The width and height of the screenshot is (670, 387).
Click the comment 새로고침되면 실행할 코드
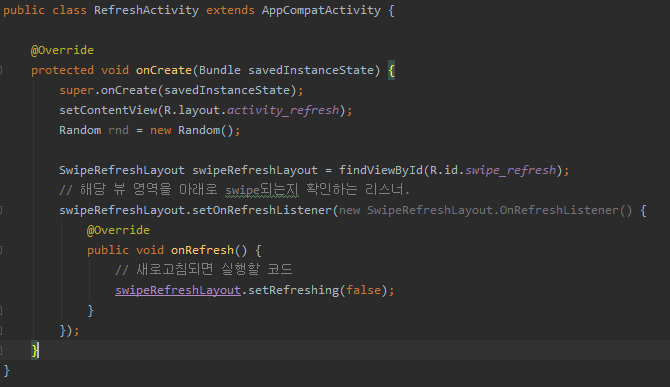click(x=204, y=270)
